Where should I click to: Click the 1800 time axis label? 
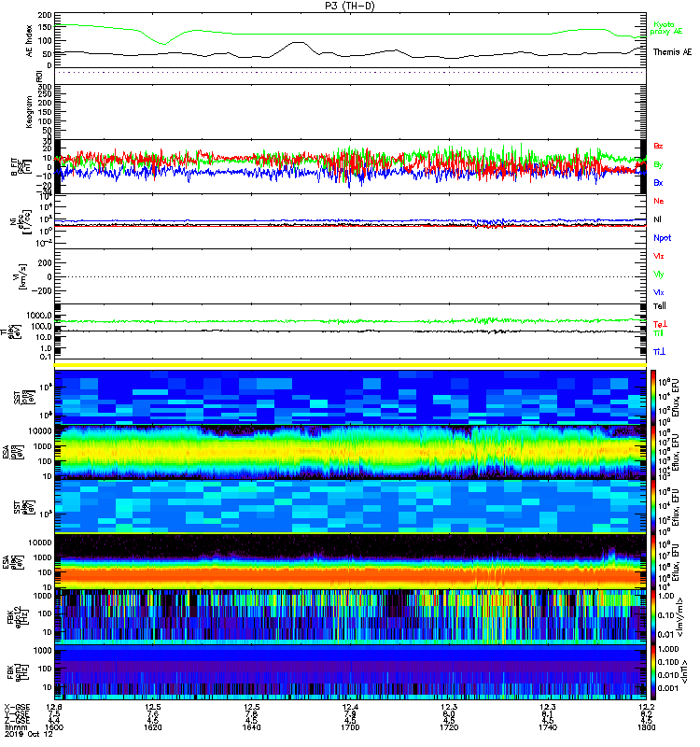coord(646,727)
